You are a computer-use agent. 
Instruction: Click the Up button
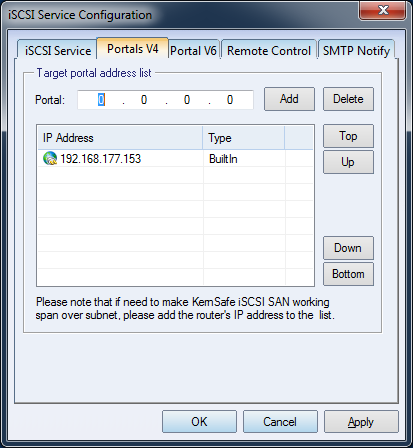pyautogui.click(x=348, y=162)
